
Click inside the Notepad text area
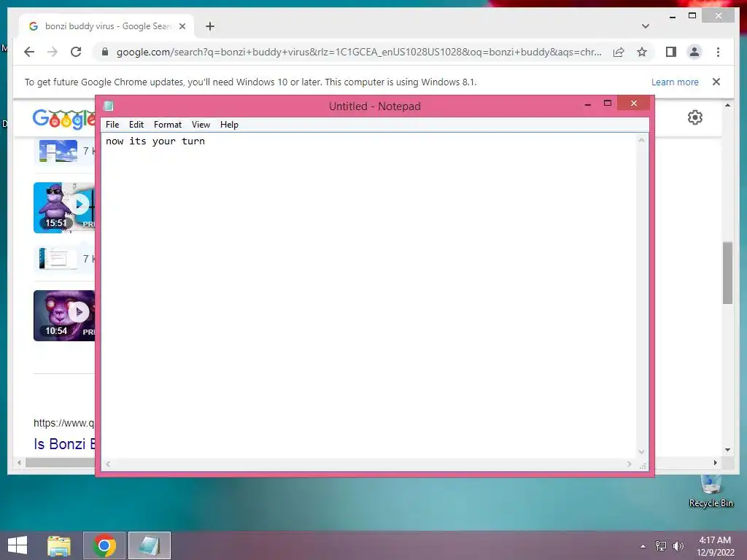tap(368, 295)
